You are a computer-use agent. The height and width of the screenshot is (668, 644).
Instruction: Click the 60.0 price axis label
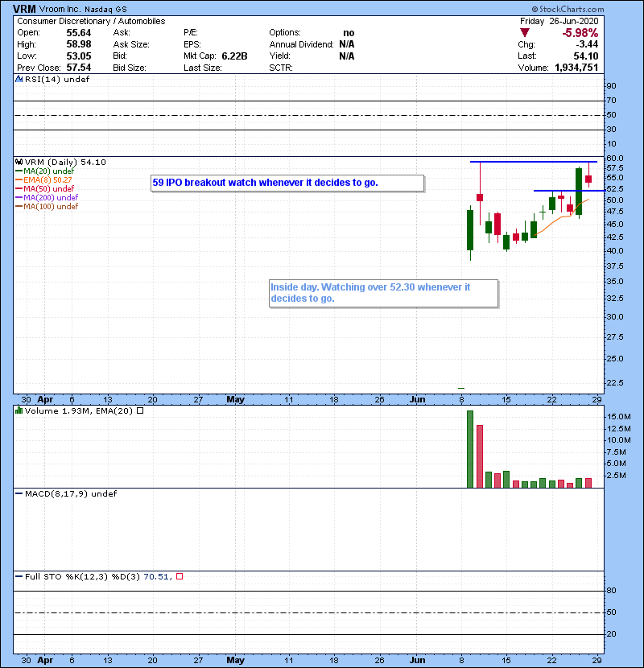615,158
